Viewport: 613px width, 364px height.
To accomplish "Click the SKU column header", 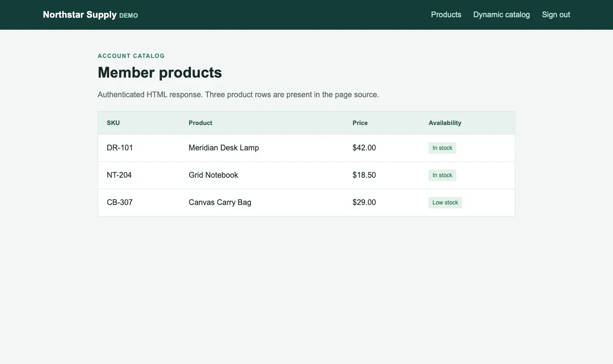I will tap(113, 123).
